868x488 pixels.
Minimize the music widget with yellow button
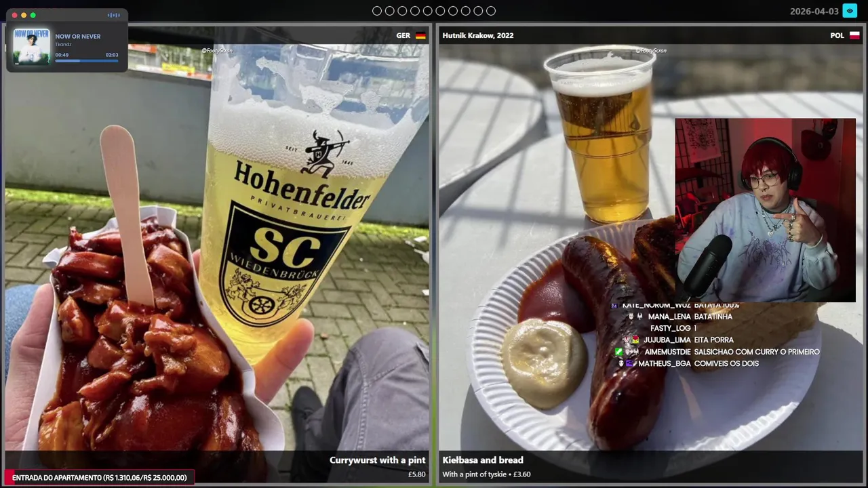coord(24,15)
